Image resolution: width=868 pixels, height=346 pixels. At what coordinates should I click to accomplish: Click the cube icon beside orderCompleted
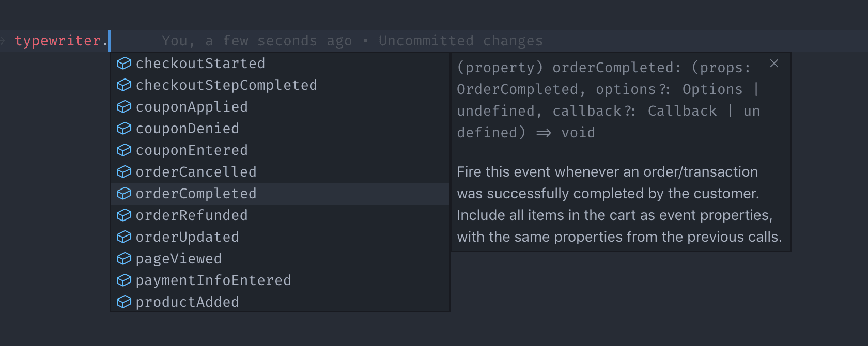pyautogui.click(x=124, y=193)
